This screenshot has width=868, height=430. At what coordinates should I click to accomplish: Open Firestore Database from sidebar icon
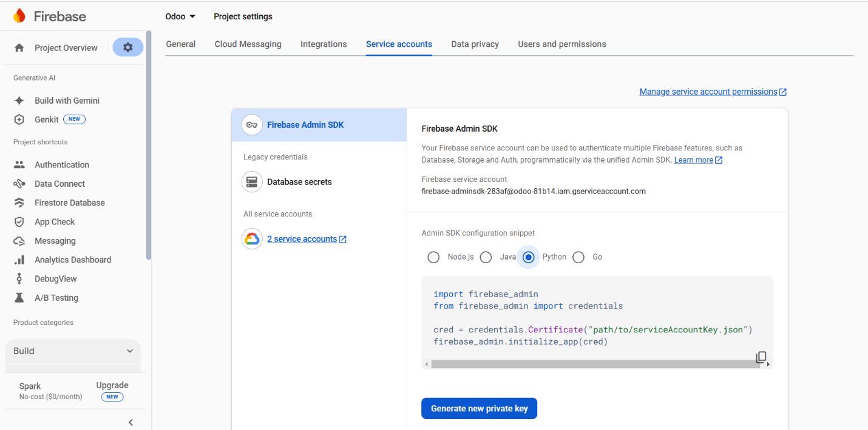(x=19, y=203)
